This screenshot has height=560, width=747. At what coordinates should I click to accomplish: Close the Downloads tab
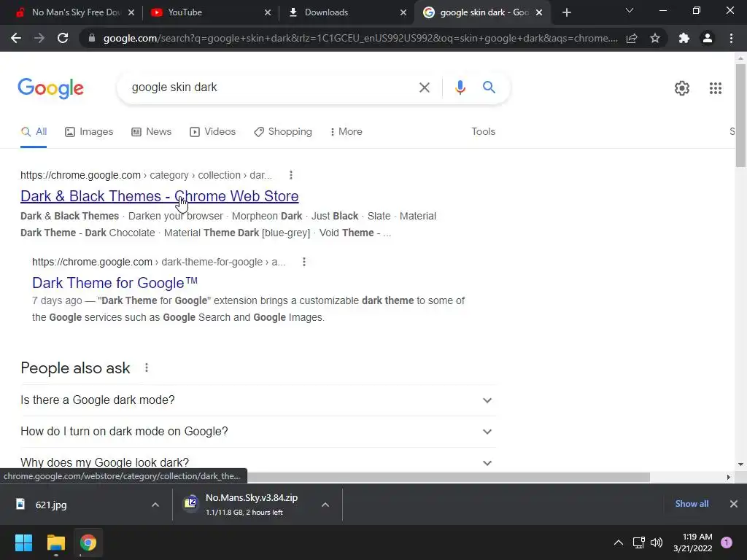[x=403, y=12]
